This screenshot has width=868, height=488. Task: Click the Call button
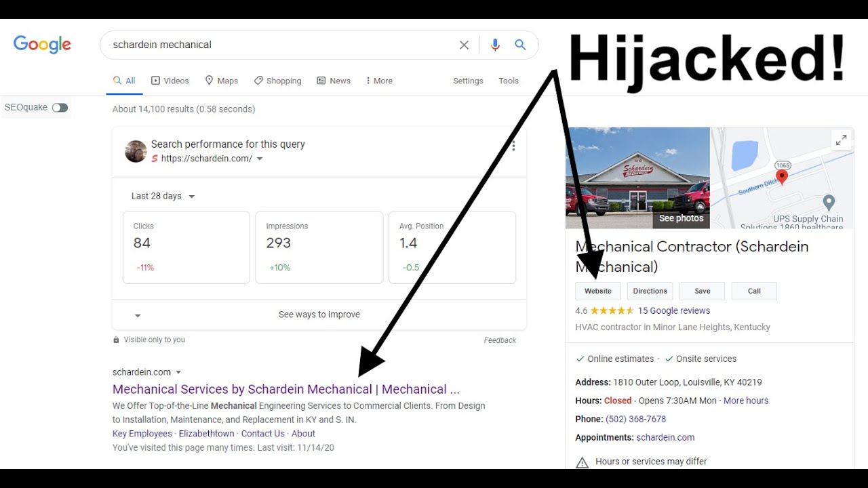(x=754, y=291)
